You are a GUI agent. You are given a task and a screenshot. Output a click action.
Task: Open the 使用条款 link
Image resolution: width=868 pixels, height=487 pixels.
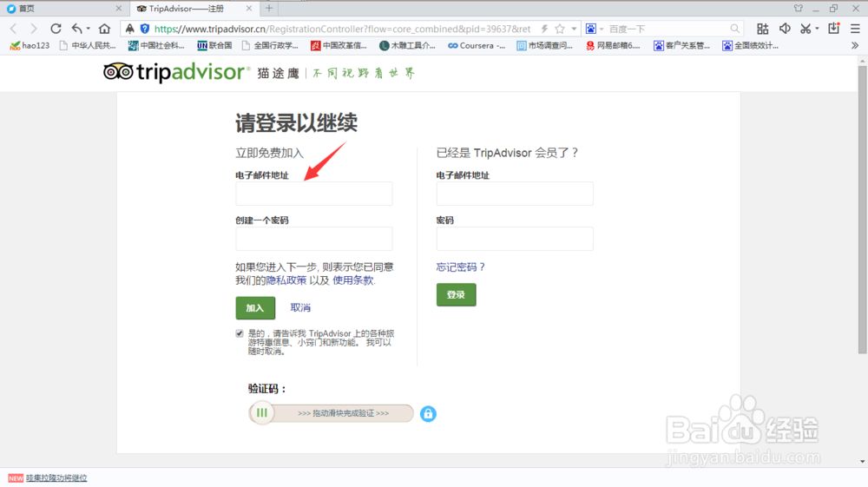tap(352, 280)
